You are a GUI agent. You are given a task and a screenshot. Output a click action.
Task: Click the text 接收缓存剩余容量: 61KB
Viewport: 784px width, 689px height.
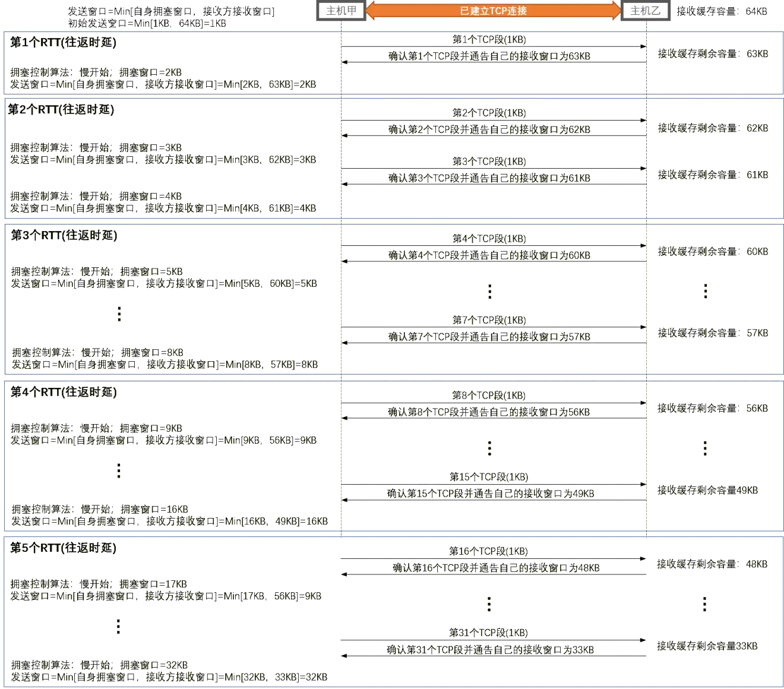point(713,175)
